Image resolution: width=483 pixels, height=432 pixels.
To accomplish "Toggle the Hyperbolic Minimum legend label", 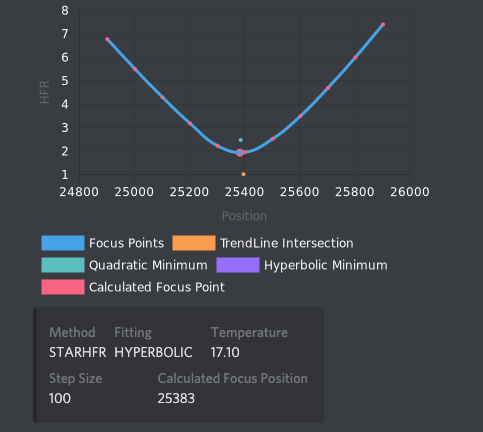I will pyautogui.click(x=326, y=265).
